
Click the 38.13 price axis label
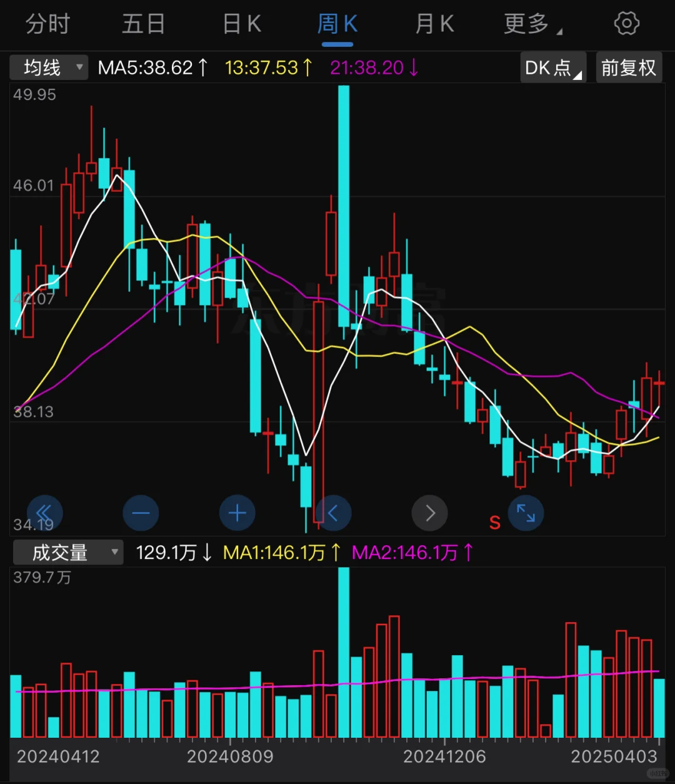pos(33,412)
